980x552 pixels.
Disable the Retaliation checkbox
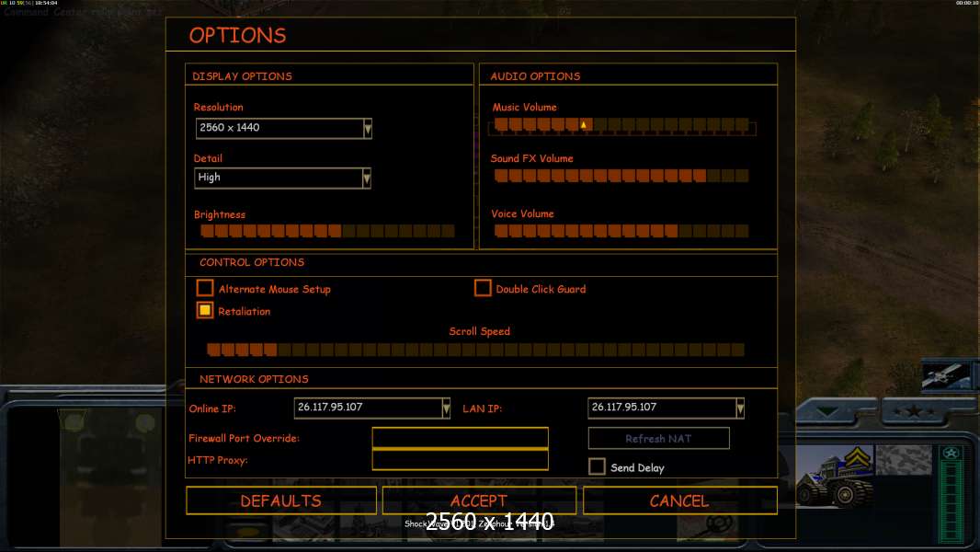pos(205,310)
